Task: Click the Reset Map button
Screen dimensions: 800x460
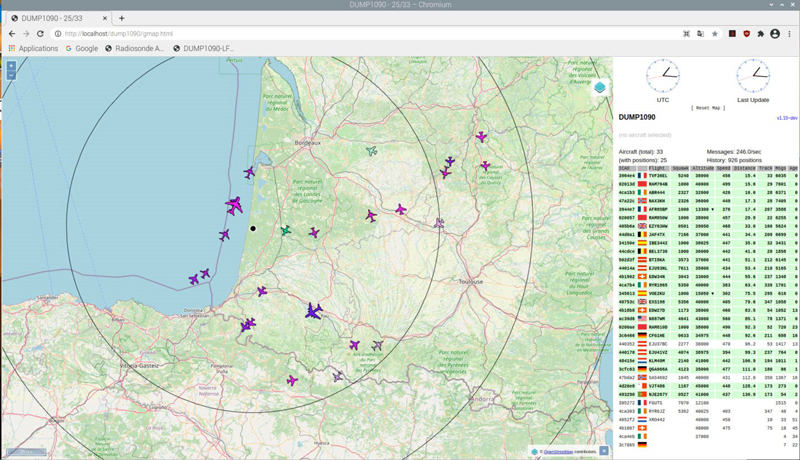Action: [708, 108]
